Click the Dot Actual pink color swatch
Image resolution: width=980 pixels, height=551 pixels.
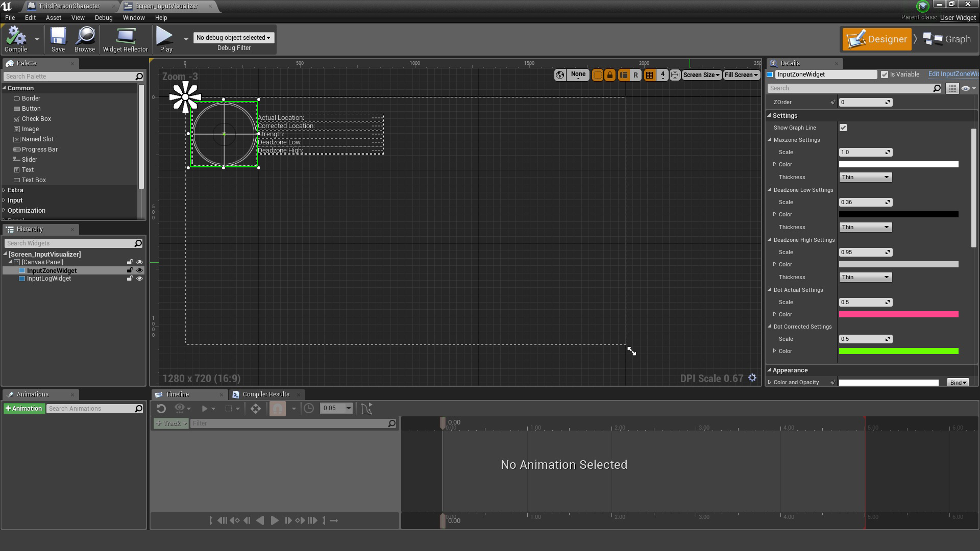pyautogui.click(x=898, y=314)
